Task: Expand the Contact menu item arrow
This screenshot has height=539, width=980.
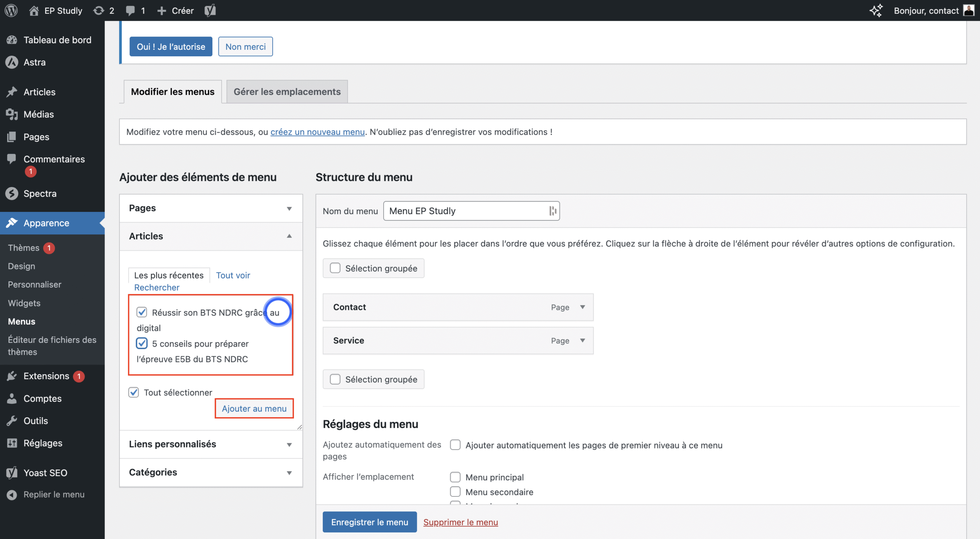Action: click(582, 307)
